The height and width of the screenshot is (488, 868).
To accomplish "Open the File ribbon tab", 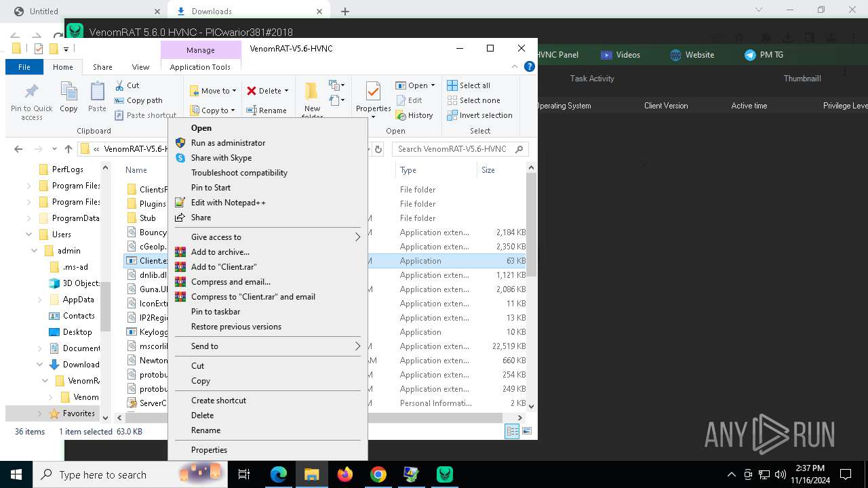I will (x=24, y=67).
